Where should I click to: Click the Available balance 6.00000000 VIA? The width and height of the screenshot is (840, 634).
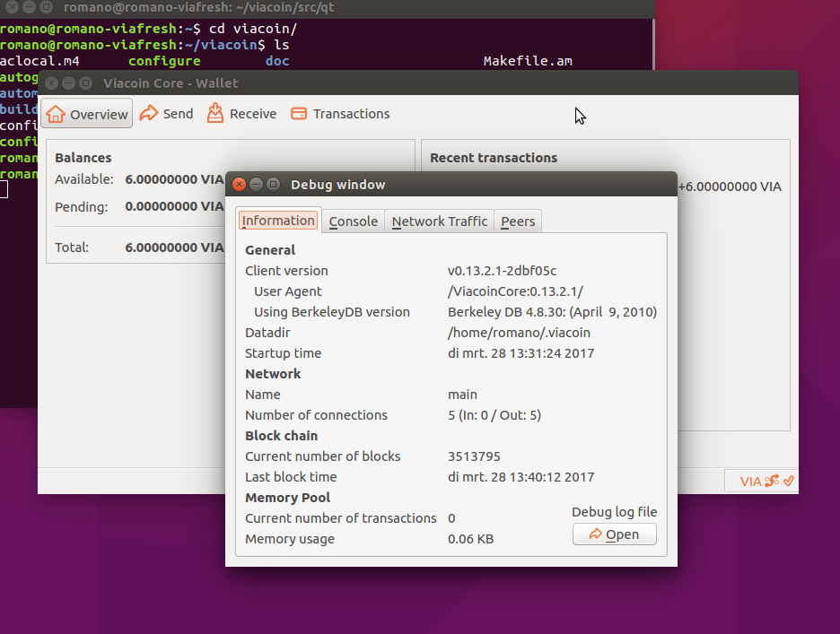174,179
